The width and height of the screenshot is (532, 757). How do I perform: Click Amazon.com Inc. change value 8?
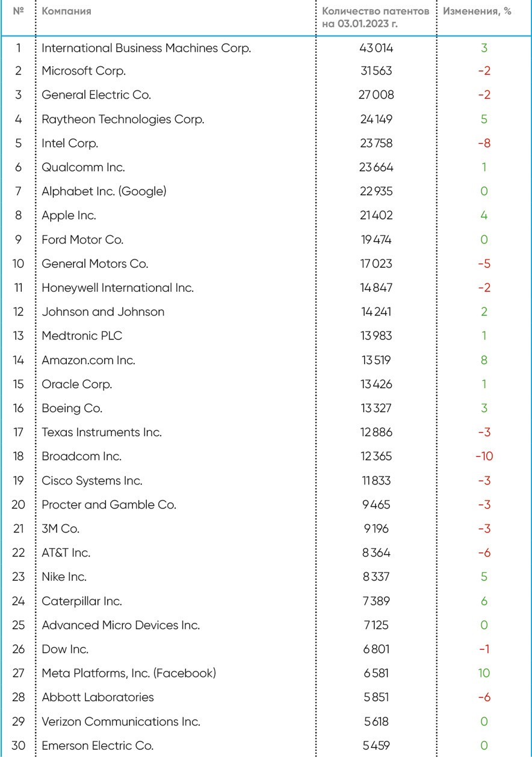coord(484,360)
